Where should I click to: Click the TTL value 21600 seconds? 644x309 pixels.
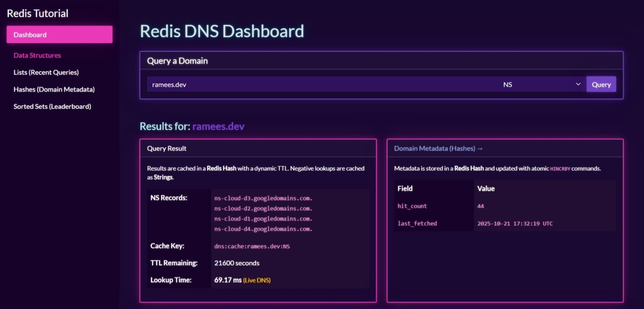point(237,263)
